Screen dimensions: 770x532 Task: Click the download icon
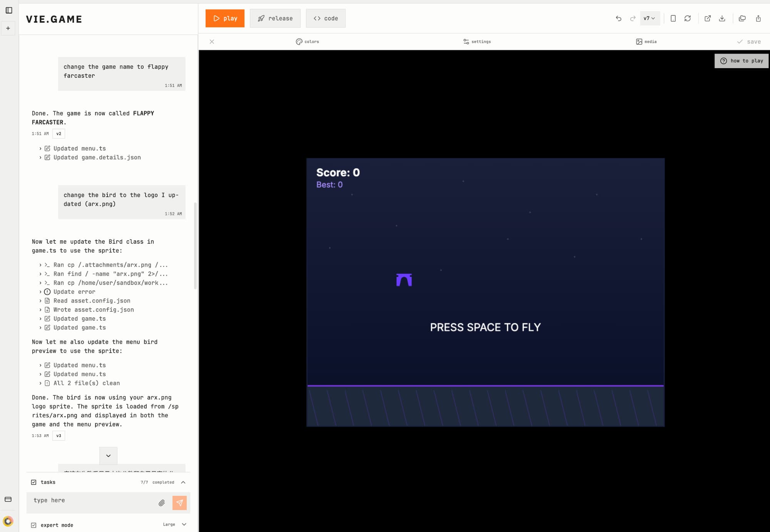pos(722,18)
